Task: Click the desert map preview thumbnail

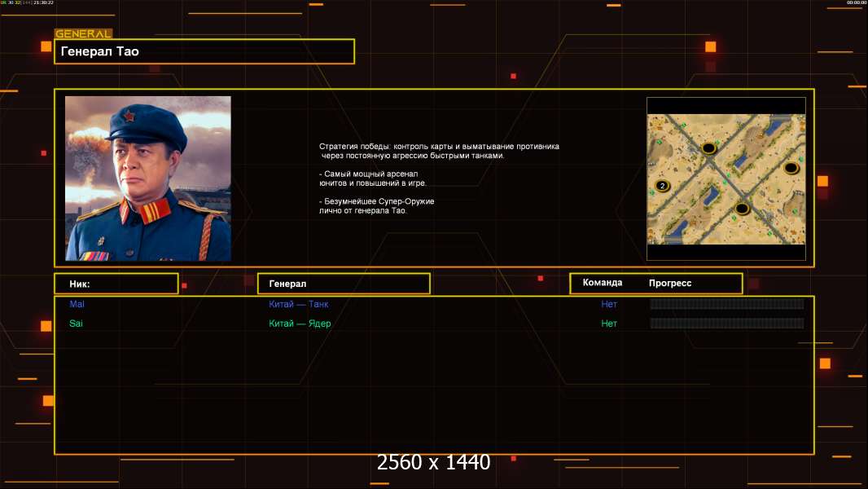Action: [726, 178]
